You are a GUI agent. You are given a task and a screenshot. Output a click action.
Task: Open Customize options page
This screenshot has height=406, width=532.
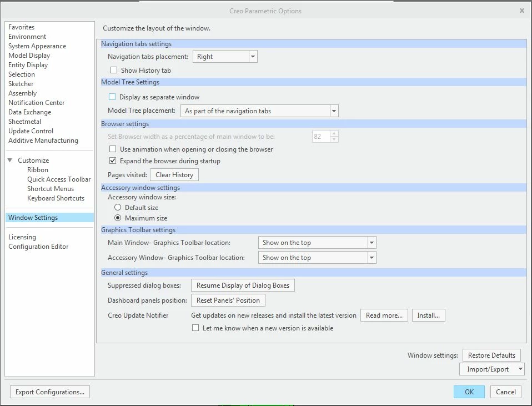point(33,161)
